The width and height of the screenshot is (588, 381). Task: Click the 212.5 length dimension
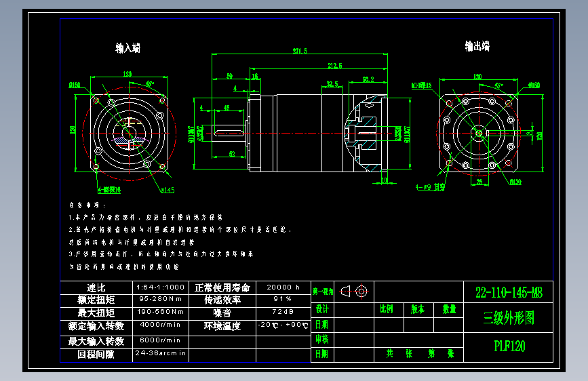pyautogui.click(x=335, y=66)
